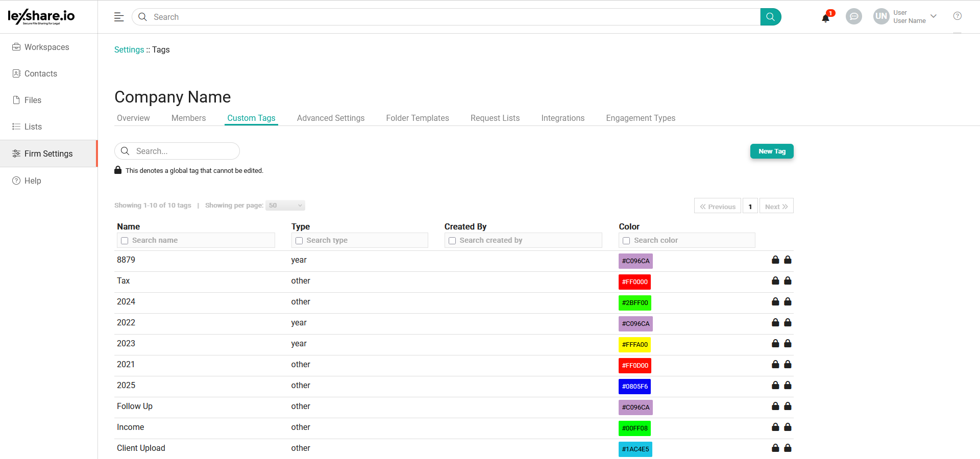Open the Advanced Settings tab
Image resolution: width=980 pixels, height=459 pixels.
pos(330,118)
